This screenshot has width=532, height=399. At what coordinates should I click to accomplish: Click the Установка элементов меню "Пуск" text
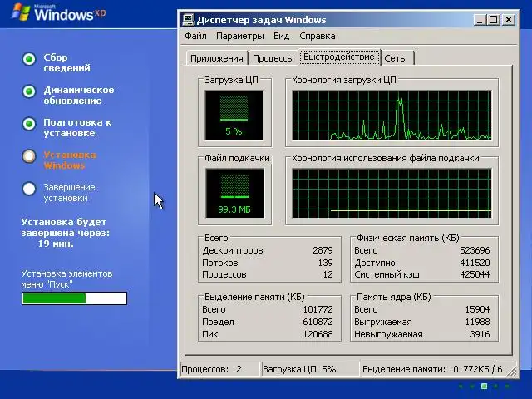coord(66,279)
